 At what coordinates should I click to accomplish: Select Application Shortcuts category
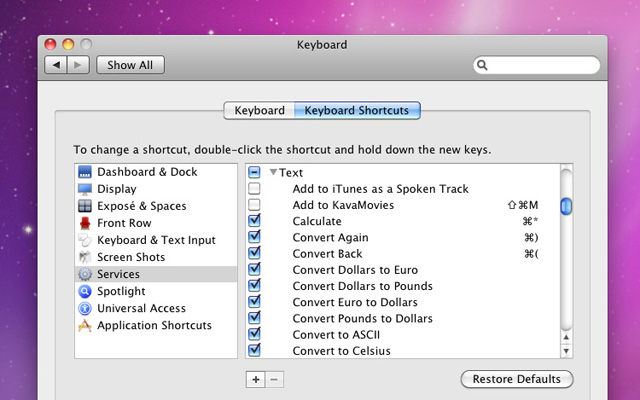point(154,325)
